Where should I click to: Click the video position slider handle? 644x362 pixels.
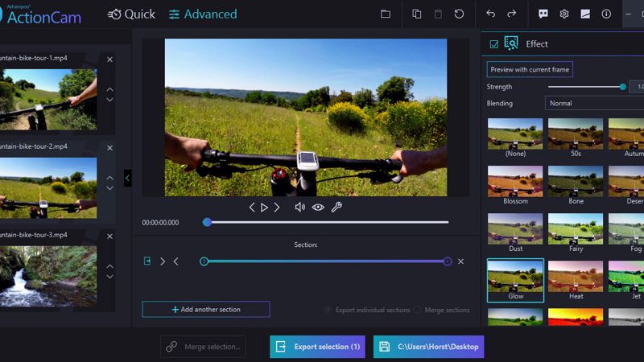point(207,222)
